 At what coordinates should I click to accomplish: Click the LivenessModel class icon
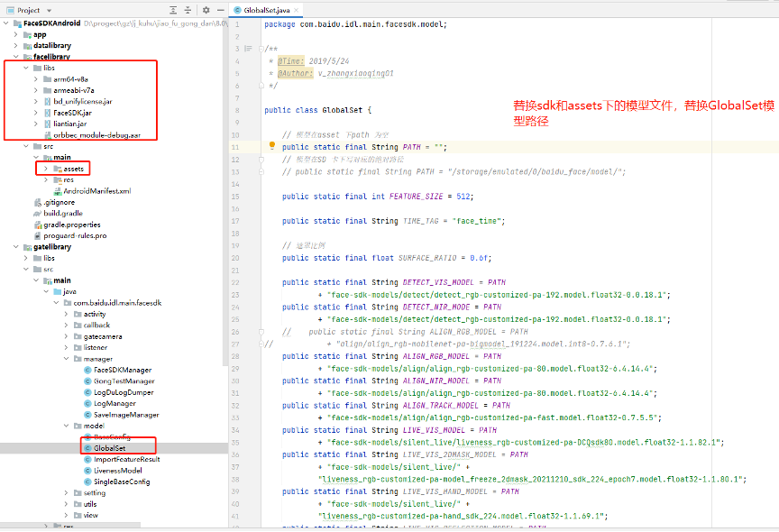(x=88, y=471)
